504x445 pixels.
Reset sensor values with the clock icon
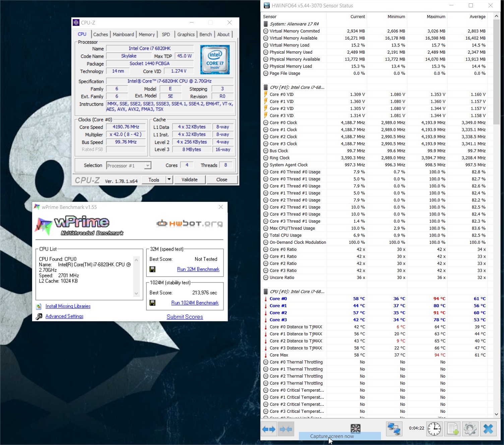[x=434, y=429]
